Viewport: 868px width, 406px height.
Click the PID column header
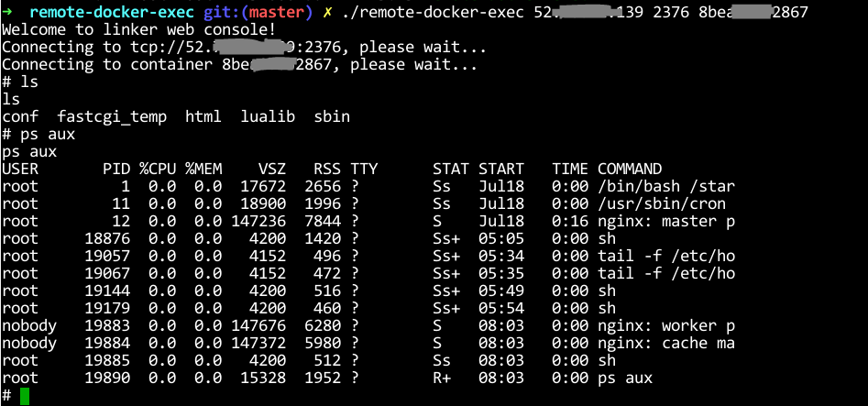point(116,169)
